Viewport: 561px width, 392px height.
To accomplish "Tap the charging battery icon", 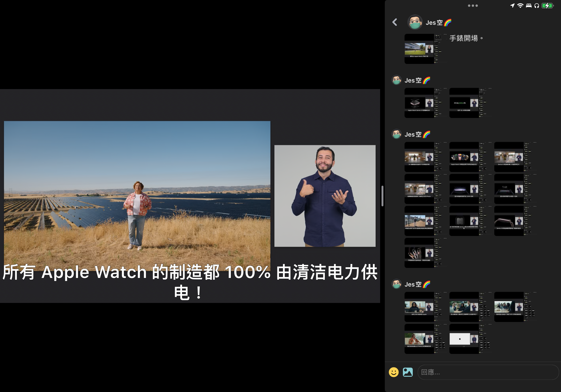I will pyautogui.click(x=548, y=5).
